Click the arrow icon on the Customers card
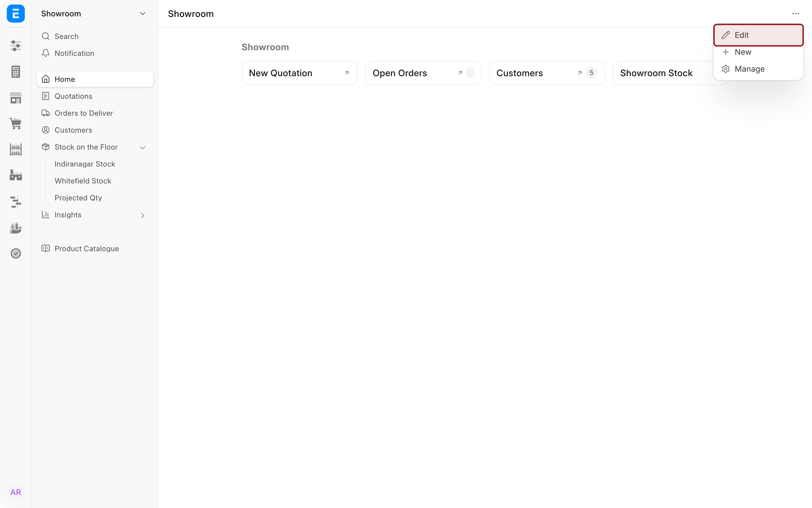Screen dimensions: 812x508 [579, 73]
